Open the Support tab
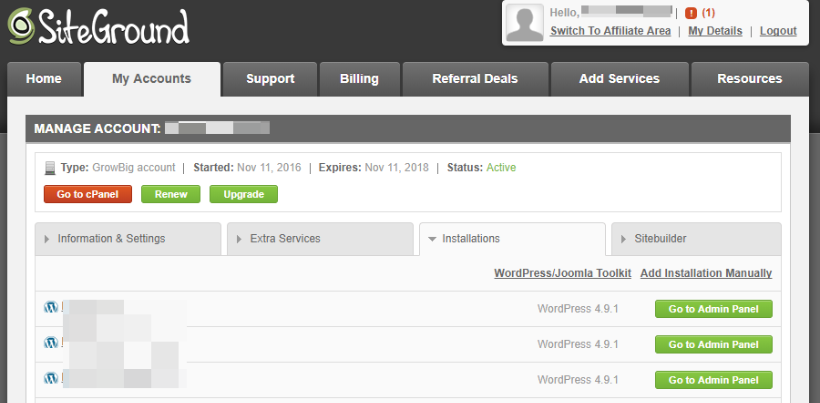This screenshot has height=403, width=820. [x=270, y=79]
